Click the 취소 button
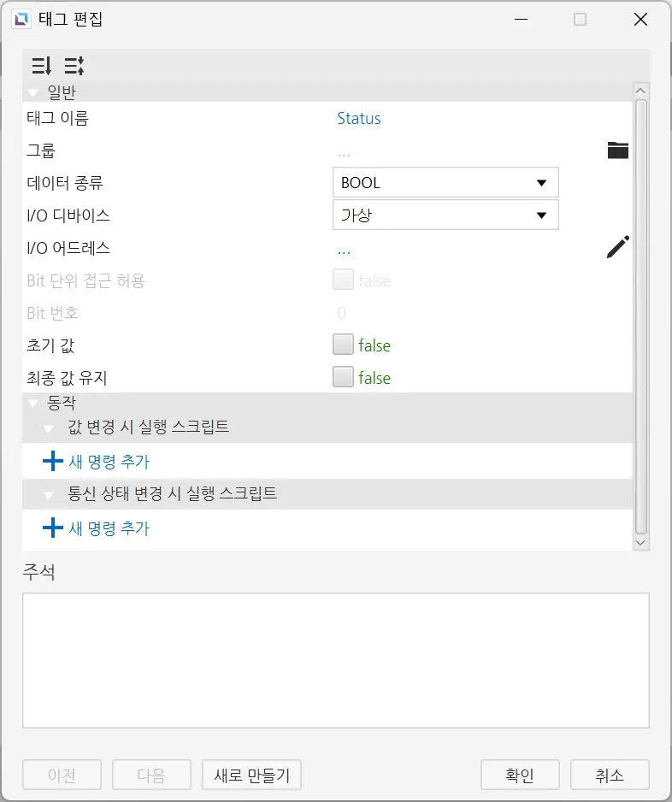The image size is (672, 802). tap(610, 775)
